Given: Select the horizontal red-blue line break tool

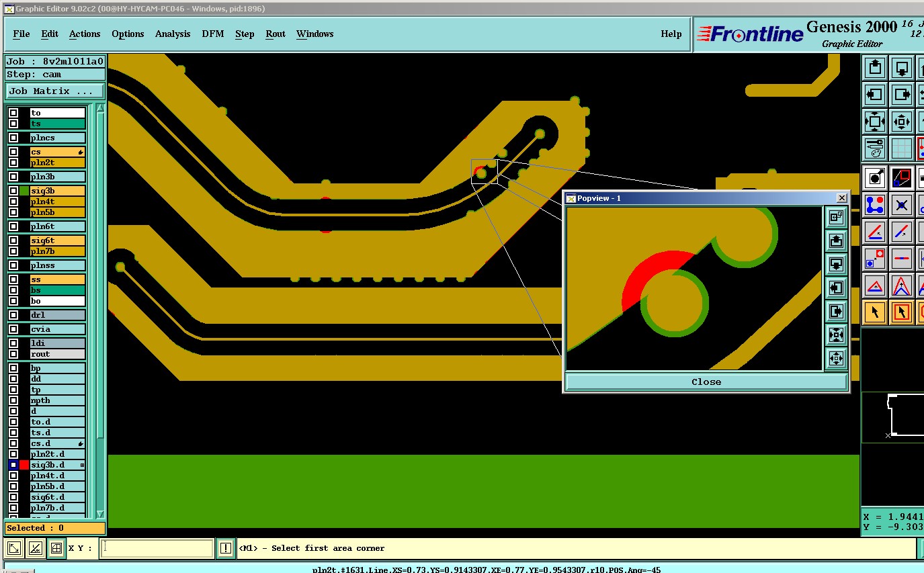Looking at the screenshot, I should pos(901,259).
